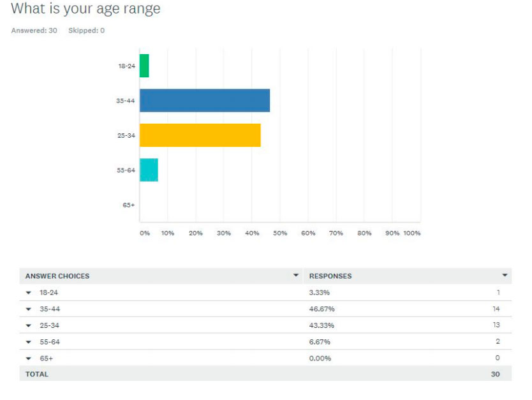Expand the 55-64 answer row arrow
The height and width of the screenshot is (400, 532).
coord(29,342)
